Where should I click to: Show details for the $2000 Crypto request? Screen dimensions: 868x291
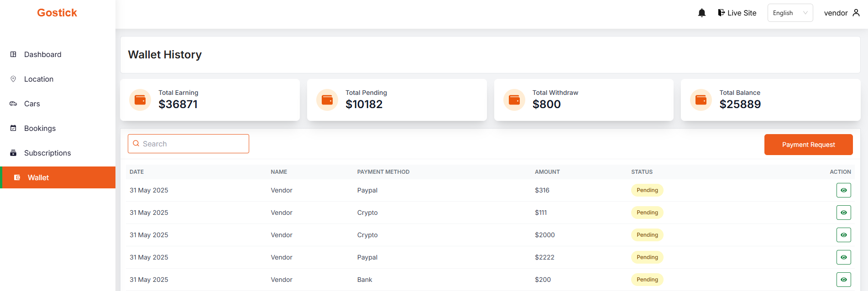click(843, 235)
